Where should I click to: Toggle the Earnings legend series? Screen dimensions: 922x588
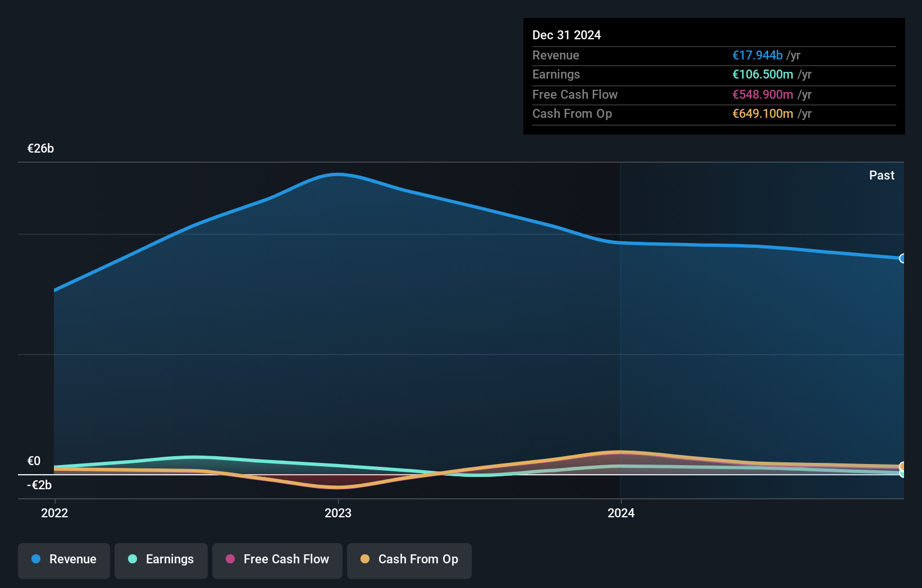(161, 561)
